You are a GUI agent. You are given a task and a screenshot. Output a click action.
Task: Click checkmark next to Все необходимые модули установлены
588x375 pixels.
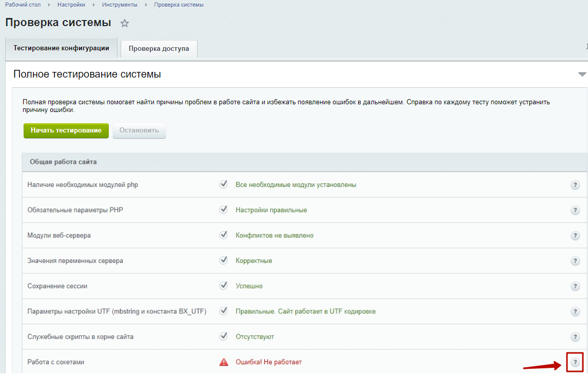[223, 184]
